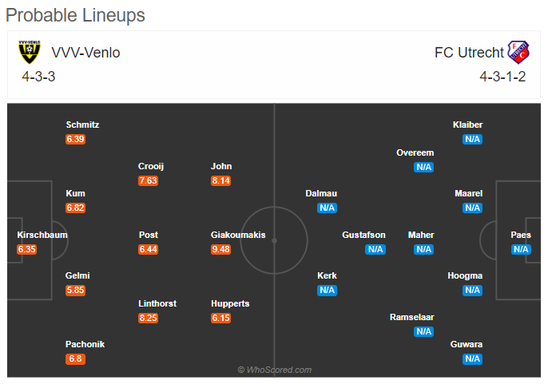
Task: Click Kirschbaum's 6.35 rating badge
Action: (x=27, y=249)
